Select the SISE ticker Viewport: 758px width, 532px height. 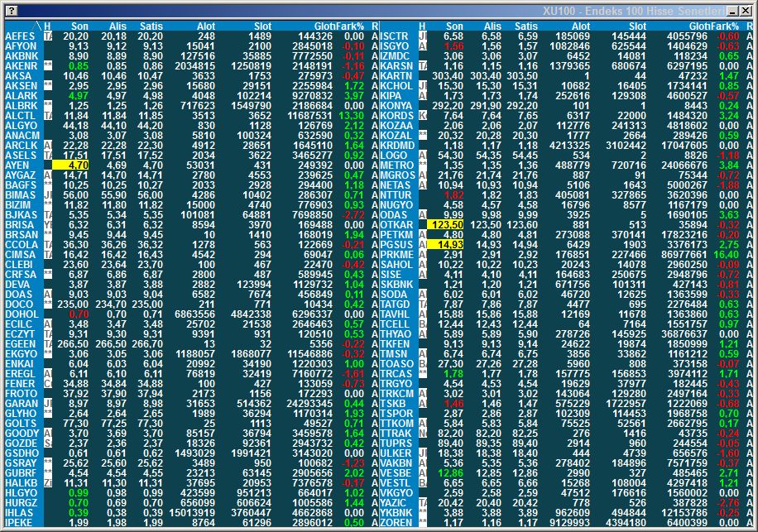[x=391, y=275]
